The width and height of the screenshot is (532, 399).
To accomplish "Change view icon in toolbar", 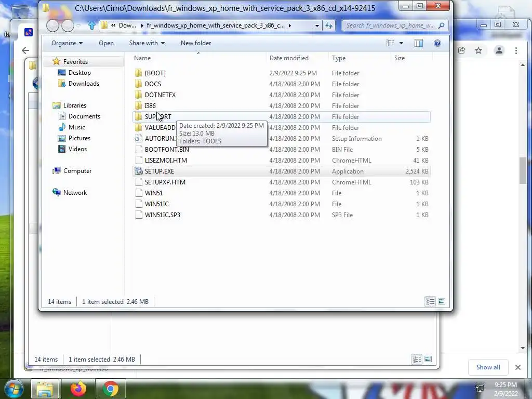I will tap(390, 43).
